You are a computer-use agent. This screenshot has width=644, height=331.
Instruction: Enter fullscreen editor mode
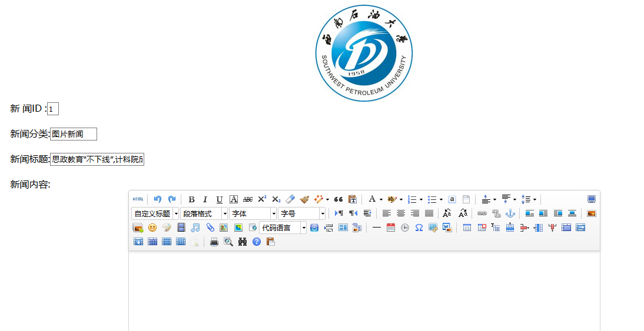(592, 199)
